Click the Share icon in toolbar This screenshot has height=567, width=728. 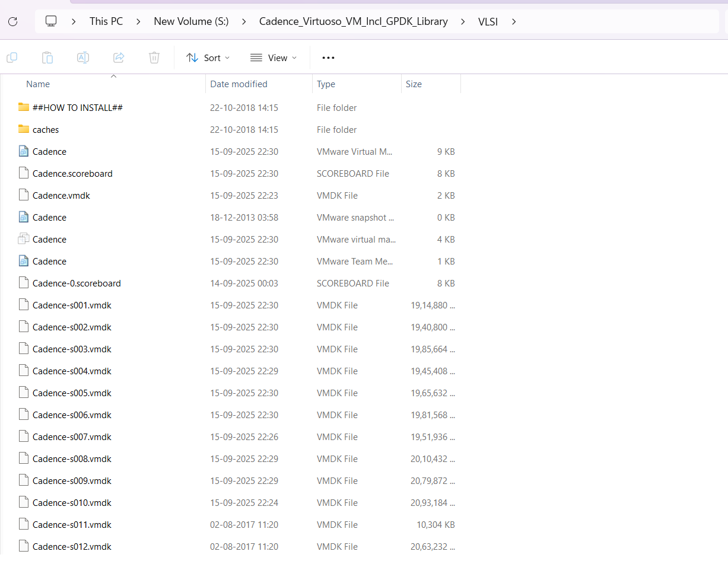[x=119, y=58]
